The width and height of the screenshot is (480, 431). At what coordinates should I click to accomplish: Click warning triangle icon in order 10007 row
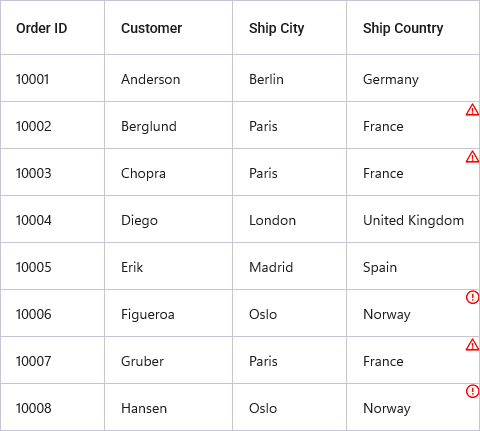[472, 345]
